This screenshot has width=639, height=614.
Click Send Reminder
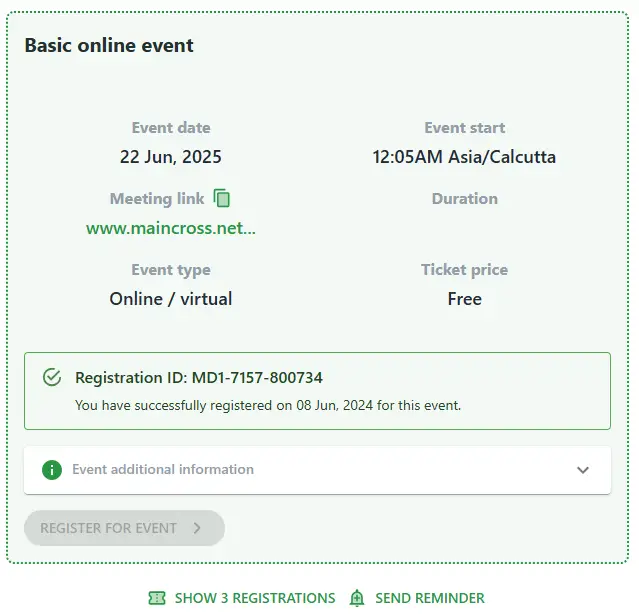(430, 598)
